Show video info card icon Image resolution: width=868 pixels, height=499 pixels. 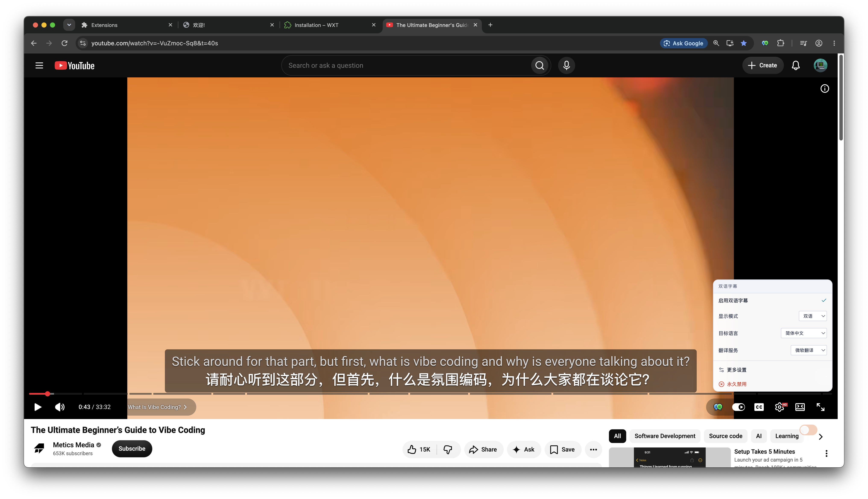click(824, 89)
